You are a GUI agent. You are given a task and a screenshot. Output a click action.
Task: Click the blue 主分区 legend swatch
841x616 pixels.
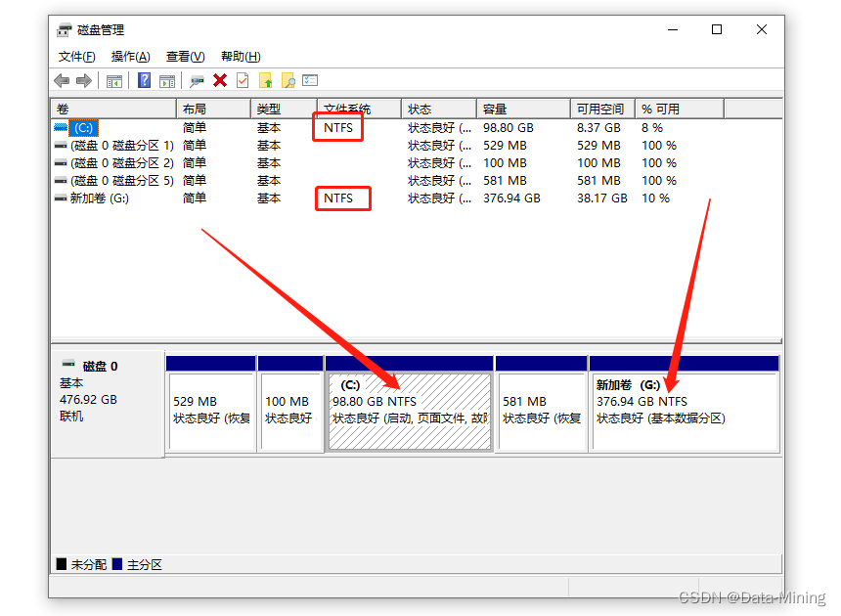click(117, 564)
